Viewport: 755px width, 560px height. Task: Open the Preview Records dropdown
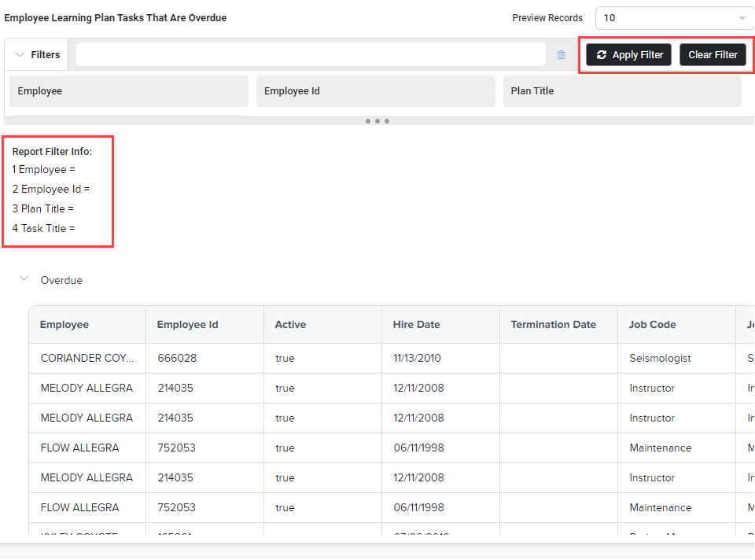click(x=675, y=18)
